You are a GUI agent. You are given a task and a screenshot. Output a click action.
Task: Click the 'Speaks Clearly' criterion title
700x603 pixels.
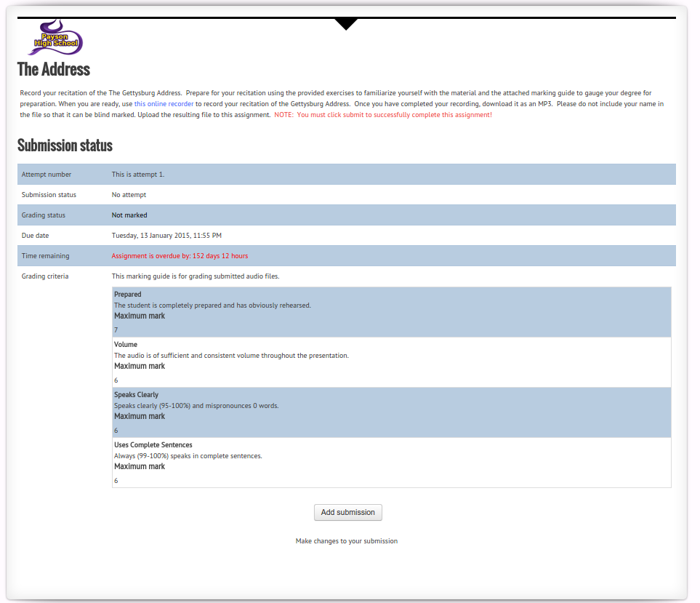pos(136,395)
